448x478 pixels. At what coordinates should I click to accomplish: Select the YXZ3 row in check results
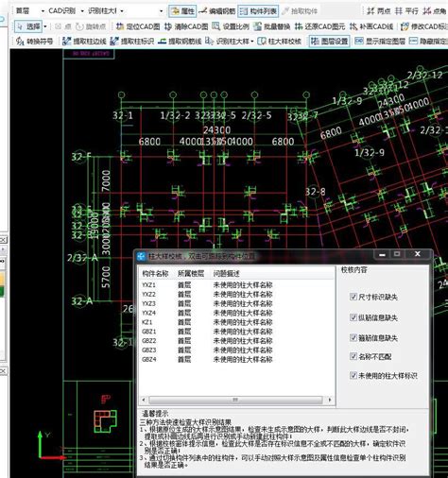click(x=236, y=303)
